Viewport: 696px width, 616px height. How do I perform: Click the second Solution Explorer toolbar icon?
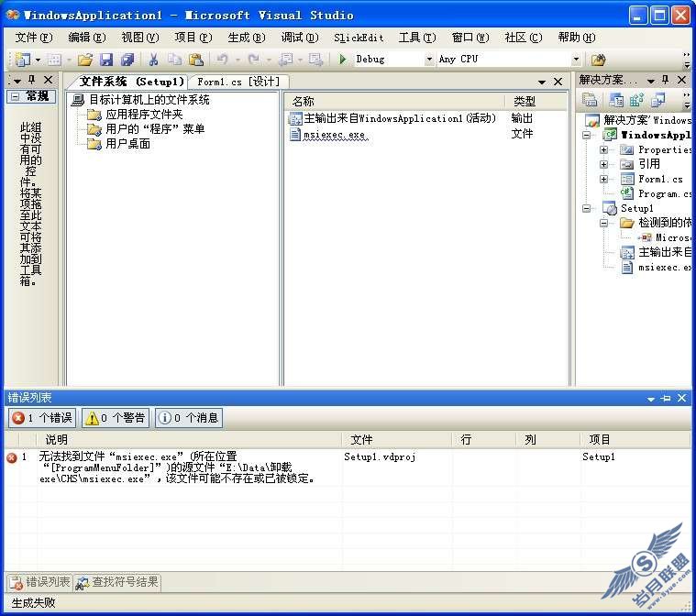pyautogui.click(x=616, y=100)
